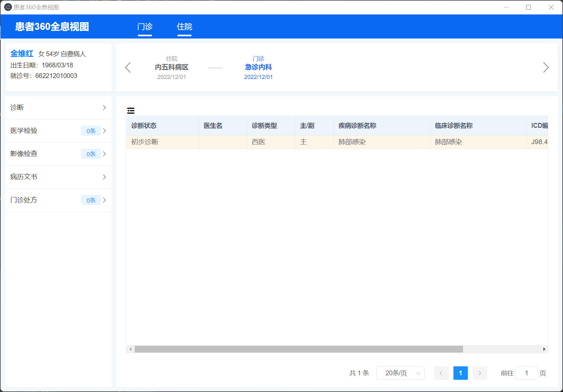Click the 就诊号 662212010003 text
The height and width of the screenshot is (392, 563).
coord(44,76)
